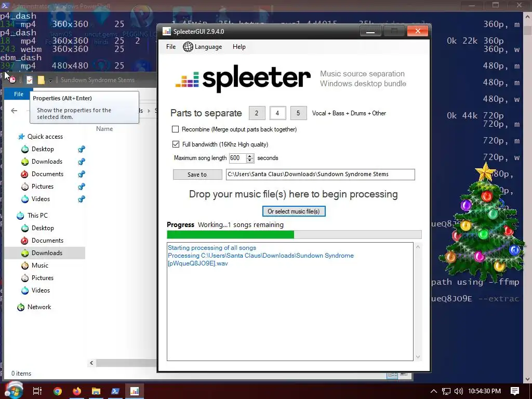Show hidden tray icons chevron

[434, 391]
